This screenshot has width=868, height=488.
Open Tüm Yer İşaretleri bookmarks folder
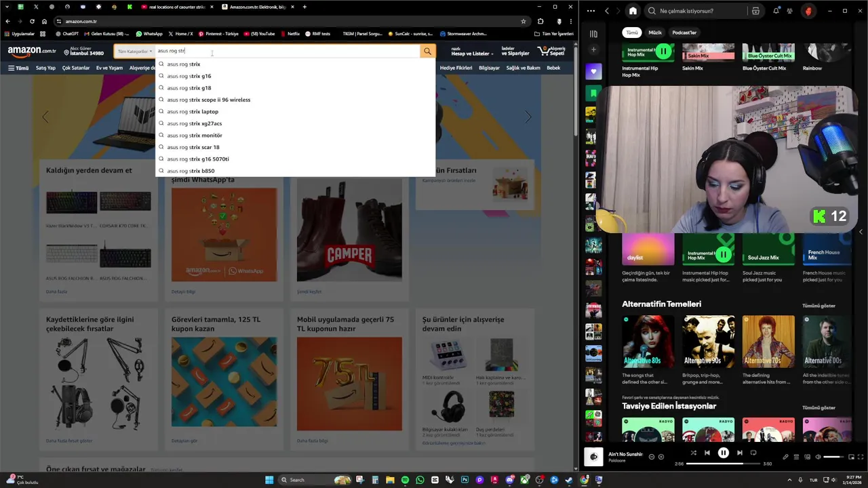[553, 33]
